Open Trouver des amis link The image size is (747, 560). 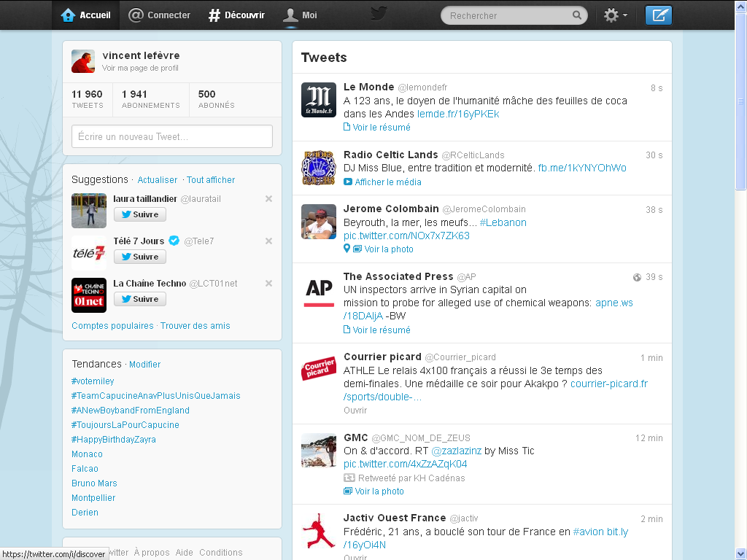196,326
